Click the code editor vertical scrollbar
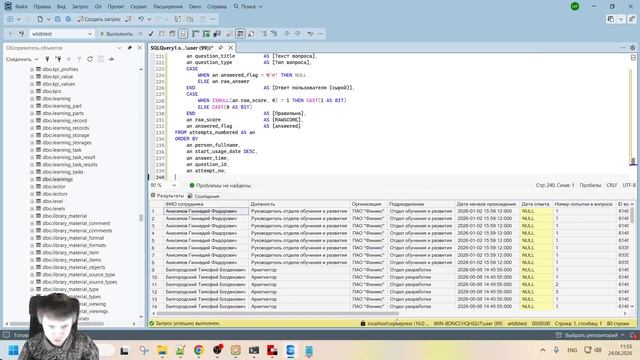Screen dimensions: 640x360 click(633, 162)
